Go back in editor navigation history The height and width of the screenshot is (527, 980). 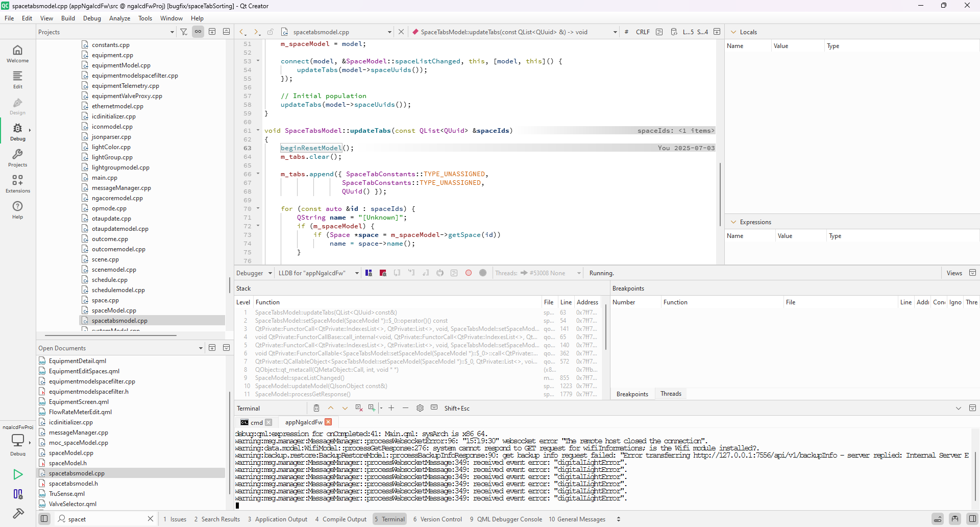point(242,32)
